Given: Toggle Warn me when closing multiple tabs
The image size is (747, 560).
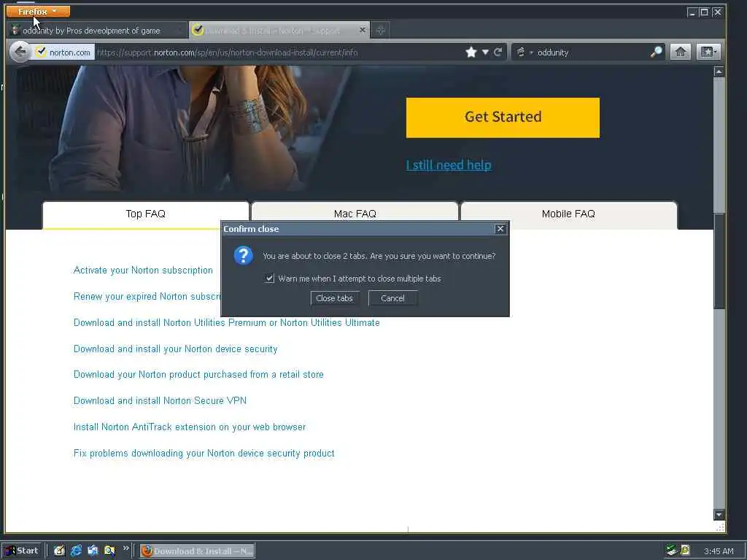Looking at the screenshot, I should pyautogui.click(x=270, y=279).
